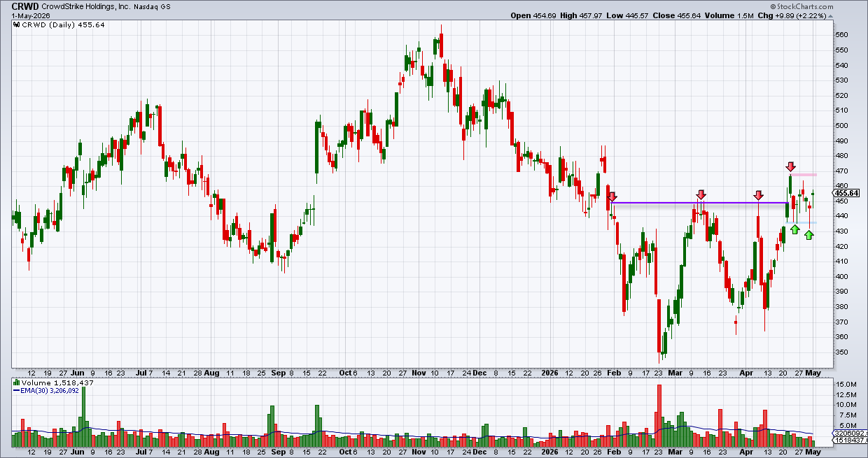The image size is (868, 458).
Task: Click the 560 price axis label
Action: click(842, 35)
